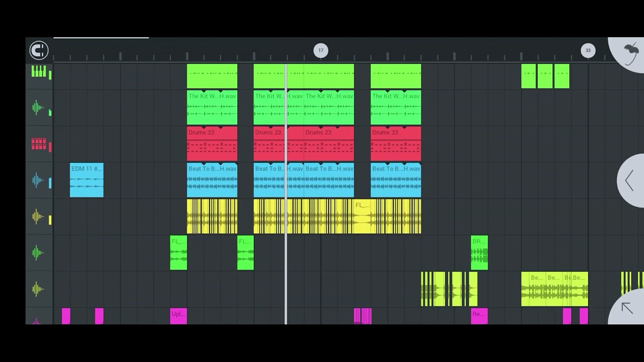Select the yellow waveform track icon

click(x=38, y=217)
